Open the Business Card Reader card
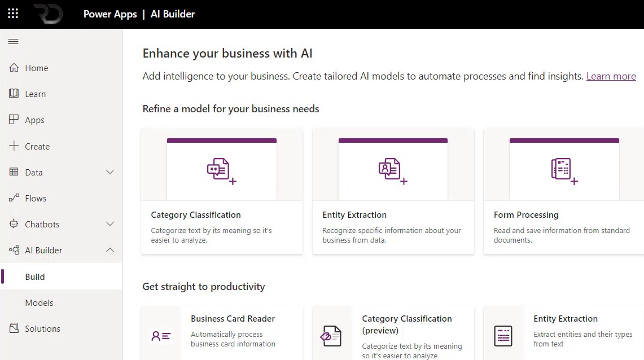This screenshot has height=360, width=644. (x=222, y=333)
